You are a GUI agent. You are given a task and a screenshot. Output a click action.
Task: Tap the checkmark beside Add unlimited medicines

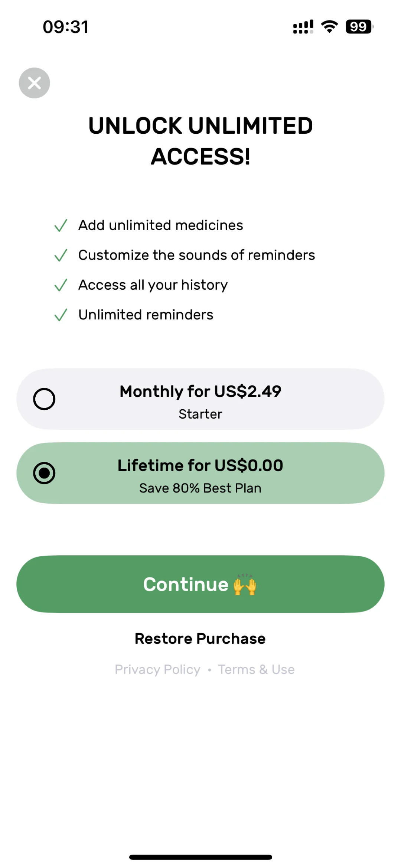tap(61, 225)
